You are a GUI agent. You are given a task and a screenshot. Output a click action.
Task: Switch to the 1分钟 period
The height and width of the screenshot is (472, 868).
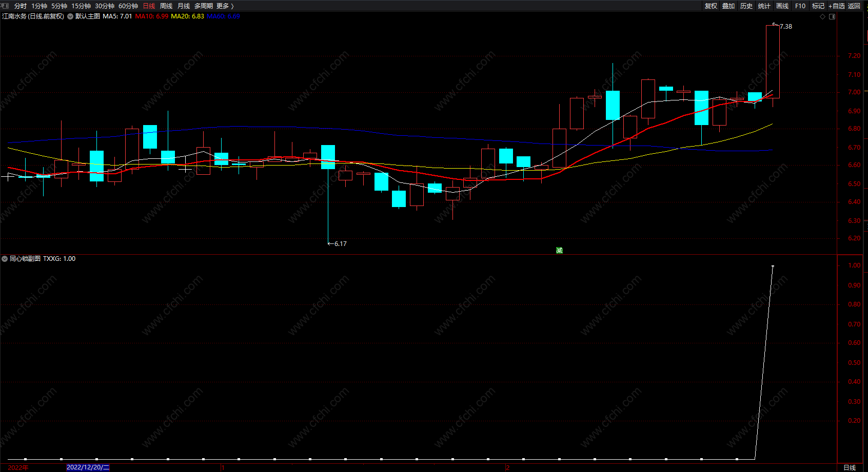39,6
